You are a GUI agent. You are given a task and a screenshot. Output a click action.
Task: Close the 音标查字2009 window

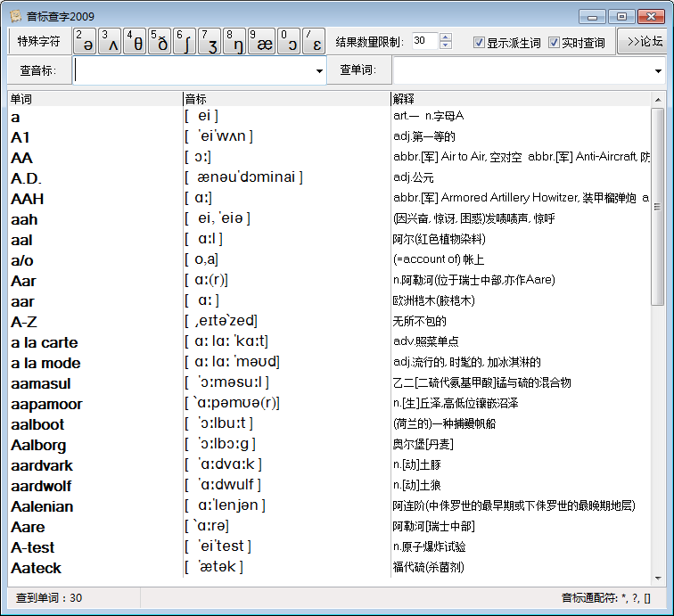coord(651,17)
